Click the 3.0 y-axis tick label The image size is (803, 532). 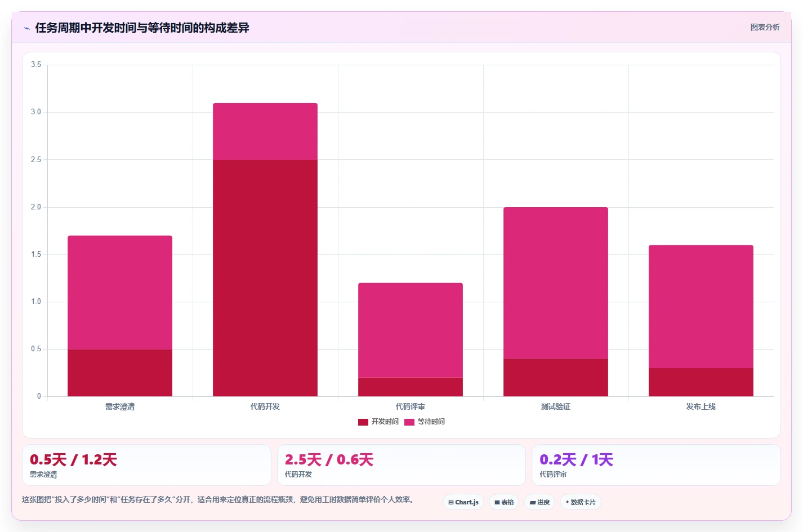tap(36, 112)
